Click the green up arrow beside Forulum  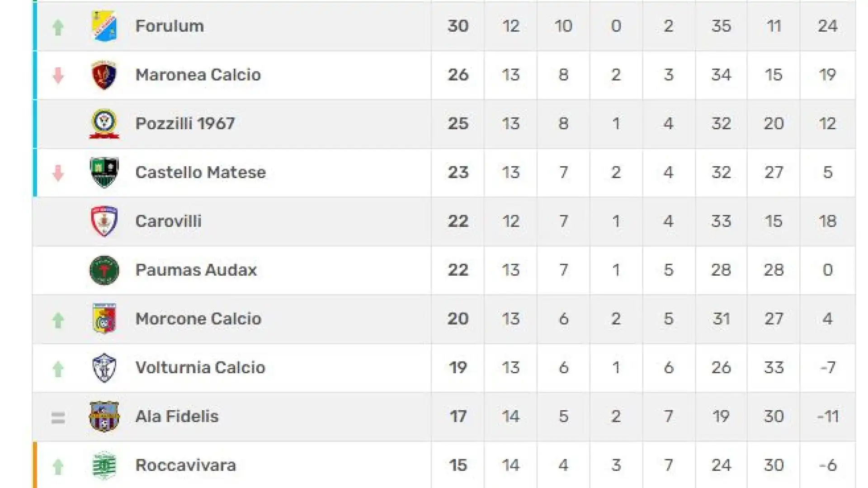tap(58, 27)
